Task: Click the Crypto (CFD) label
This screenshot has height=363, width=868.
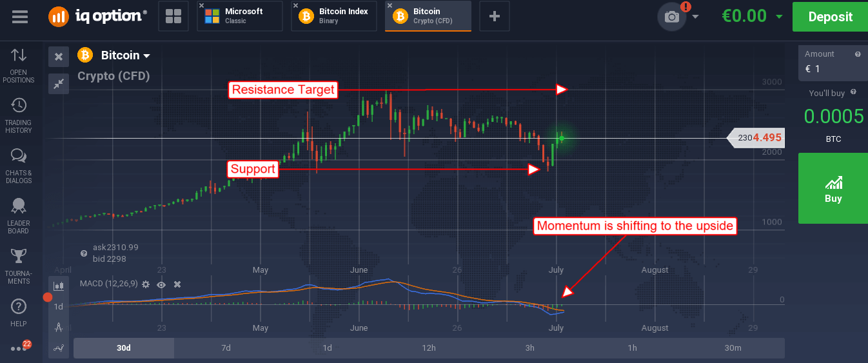Action: pyautogui.click(x=113, y=76)
